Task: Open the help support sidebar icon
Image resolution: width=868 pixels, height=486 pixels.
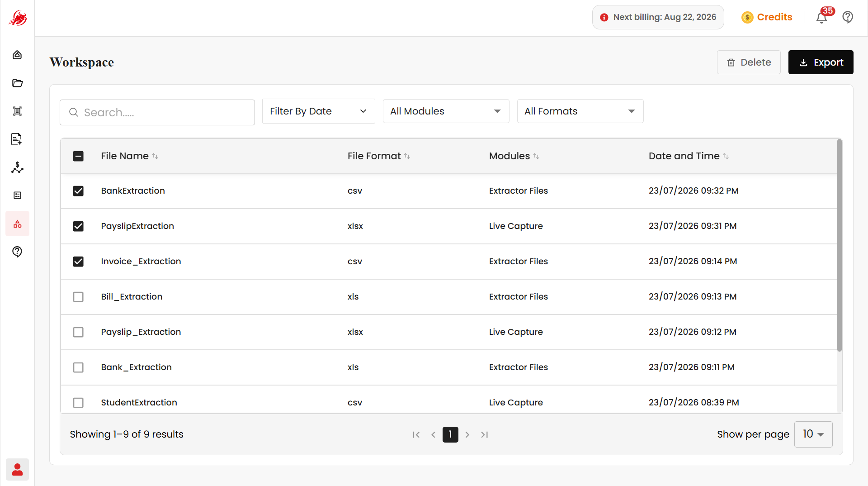Action: tap(17, 252)
